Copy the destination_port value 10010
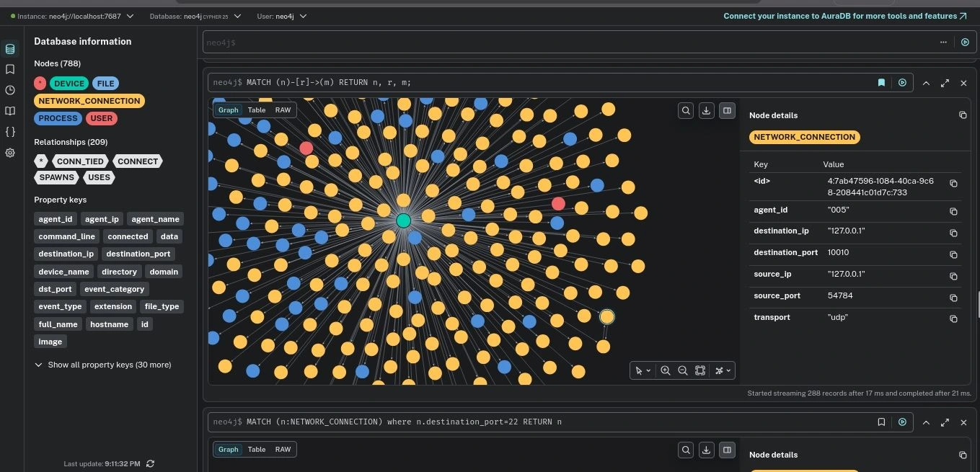Screen dimensions: 980x472 click(x=953, y=254)
